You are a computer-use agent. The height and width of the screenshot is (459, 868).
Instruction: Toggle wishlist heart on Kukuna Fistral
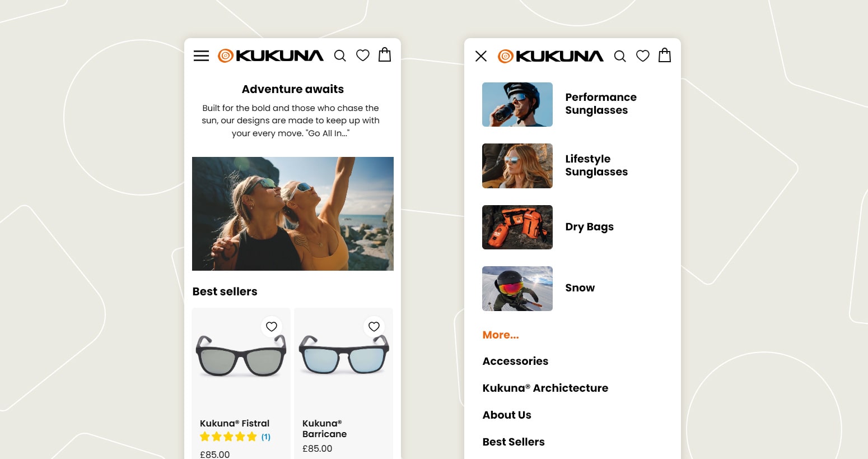pos(272,326)
